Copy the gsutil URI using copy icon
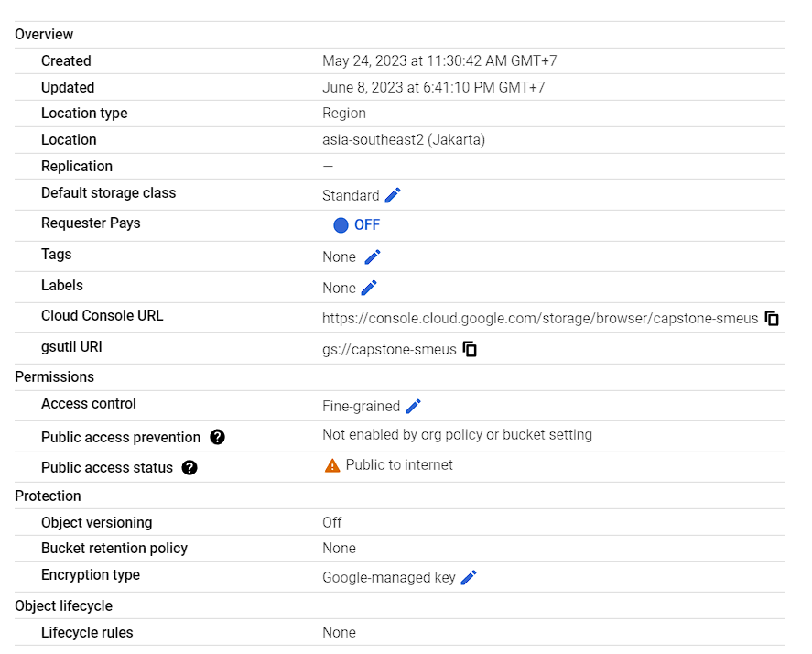The width and height of the screenshot is (812, 654). pyautogui.click(x=469, y=349)
